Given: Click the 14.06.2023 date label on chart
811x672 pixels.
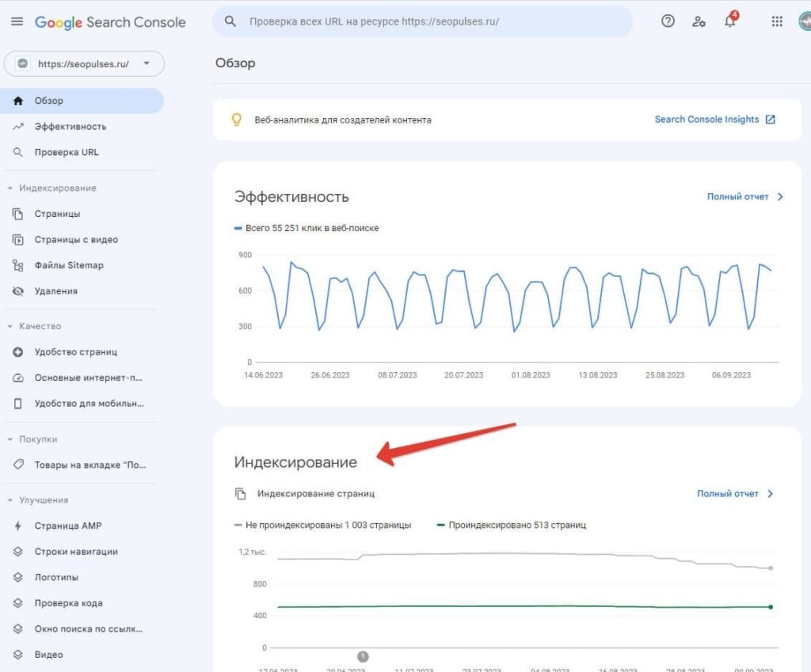Looking at the screenshot, I should pyautogui.click(x=263, y=374).
